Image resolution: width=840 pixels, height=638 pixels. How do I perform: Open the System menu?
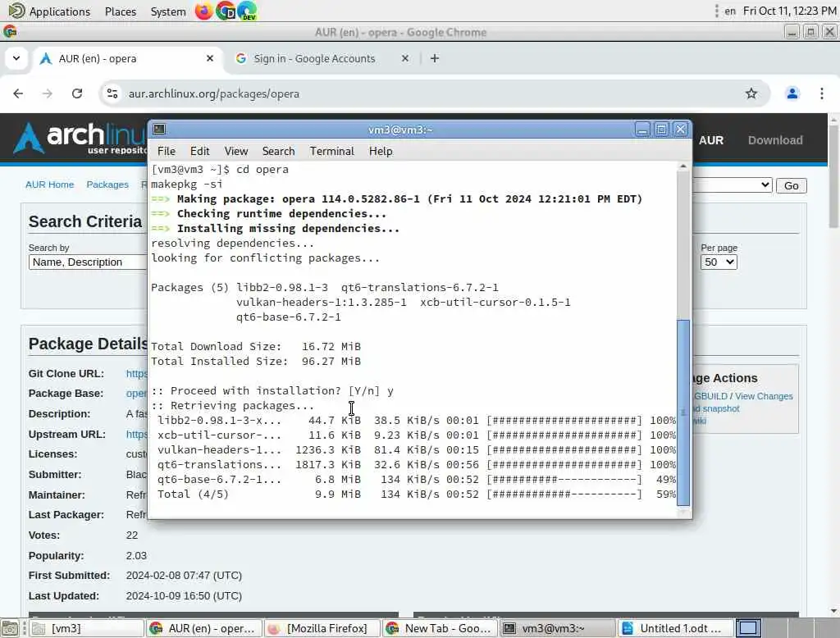[167, 11]
